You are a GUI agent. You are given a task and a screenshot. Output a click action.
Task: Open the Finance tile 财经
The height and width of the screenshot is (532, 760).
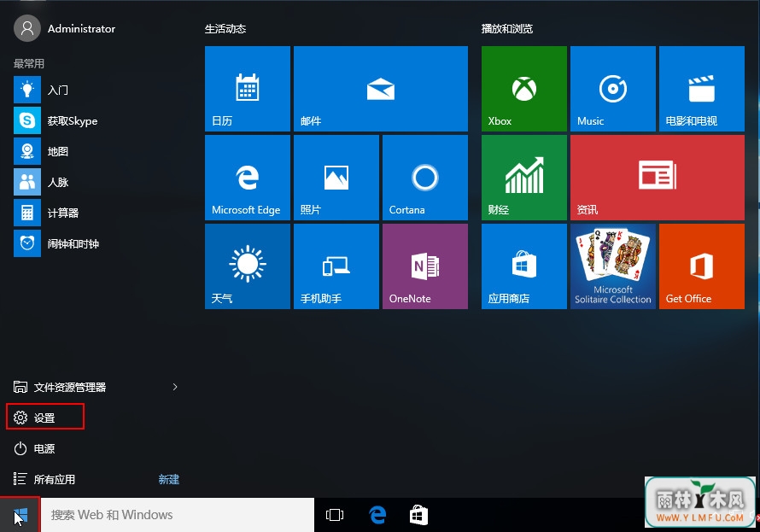coord(524,178)
